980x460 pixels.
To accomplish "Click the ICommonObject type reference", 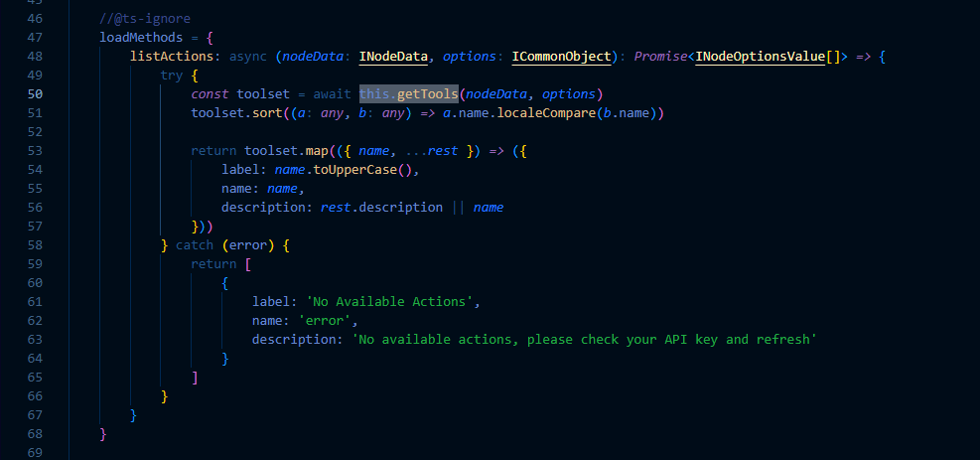I will (561, 57).
